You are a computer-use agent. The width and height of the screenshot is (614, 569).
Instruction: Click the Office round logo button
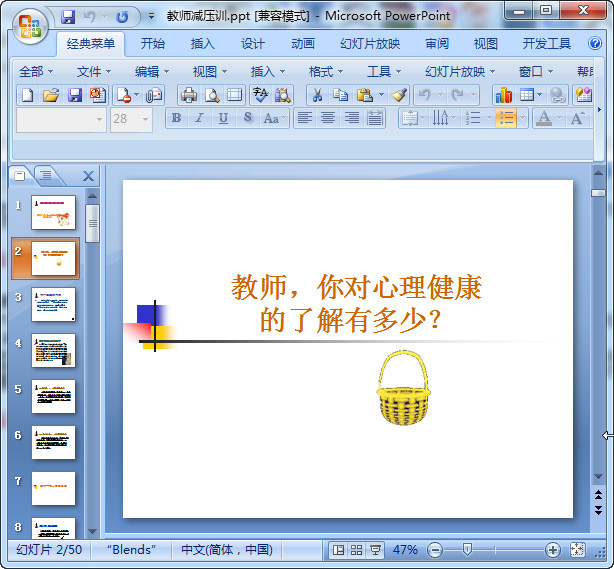pos(30,27)
